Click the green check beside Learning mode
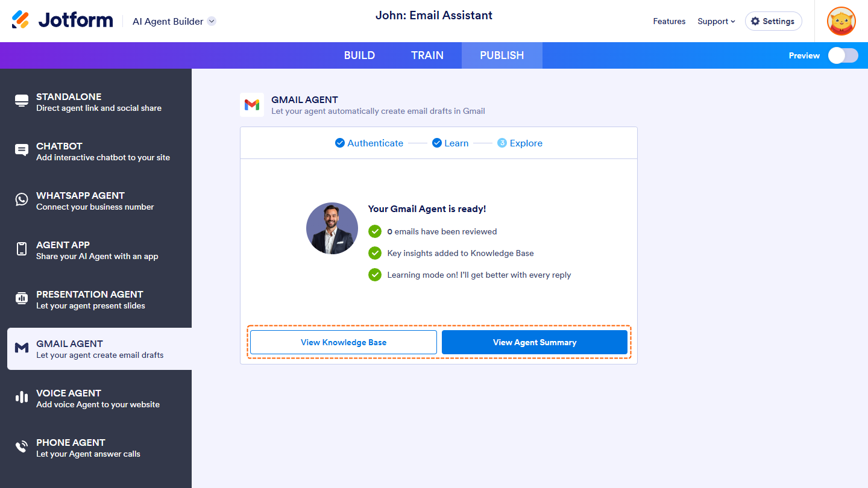 pyautogui.click(x=375, y=275)
